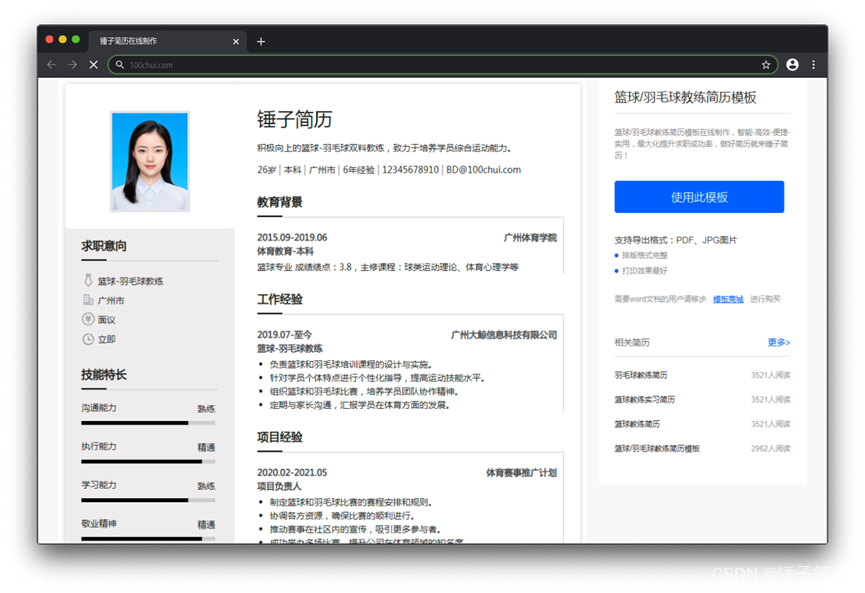Click the 项目经验 section heading
Screen dimensions: 865x593
[280, 437]
